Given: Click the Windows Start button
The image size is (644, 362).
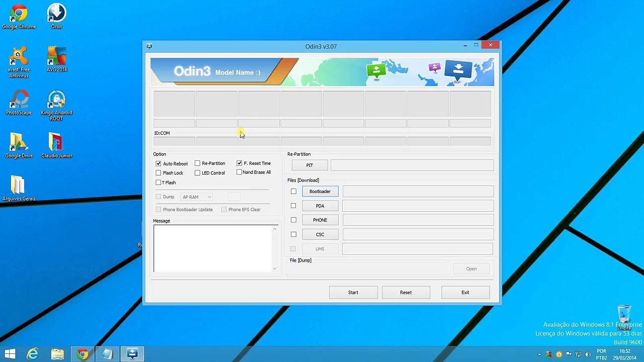Looking at the screenshot, I should click(x=10, y=354).
